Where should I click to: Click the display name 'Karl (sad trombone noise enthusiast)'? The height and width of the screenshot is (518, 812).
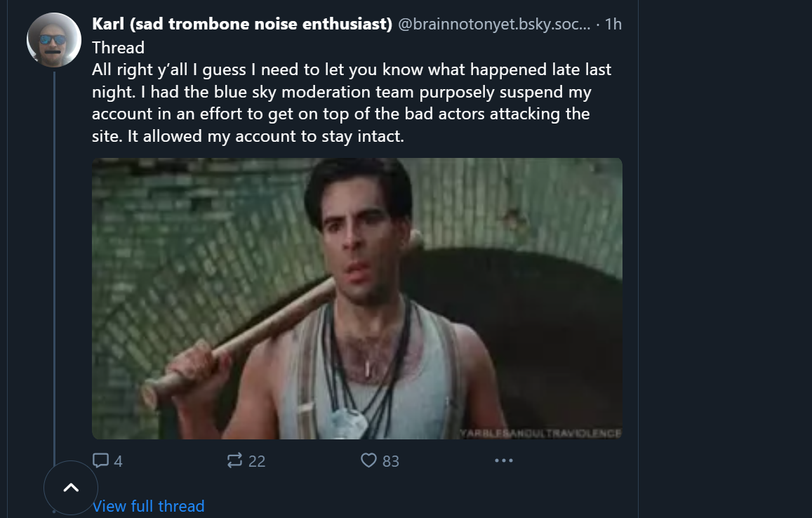pyautogui.click(x=242, y=24)
